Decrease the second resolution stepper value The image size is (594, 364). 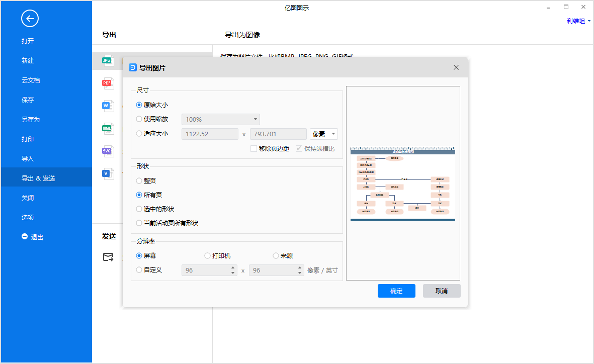point(300,273)
